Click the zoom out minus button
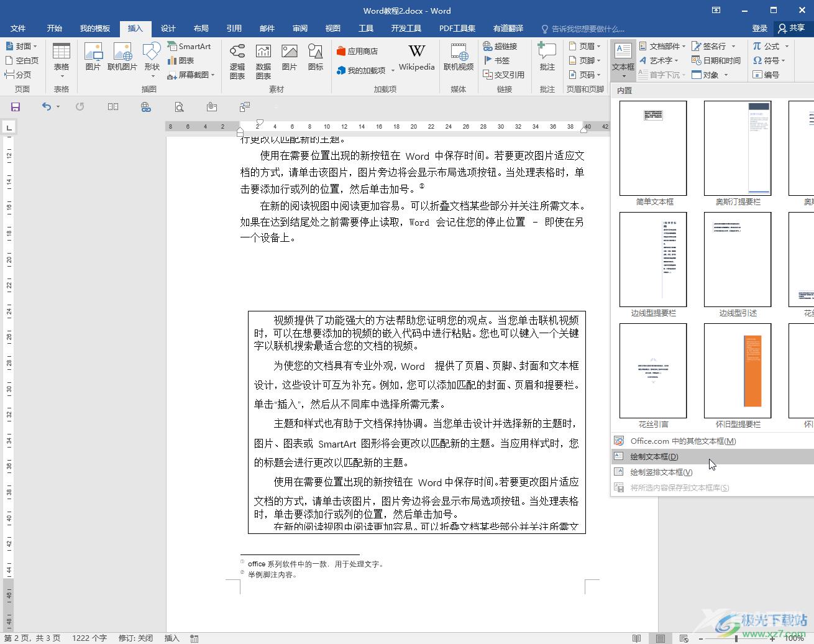The image size is (814, 644). 701,638
